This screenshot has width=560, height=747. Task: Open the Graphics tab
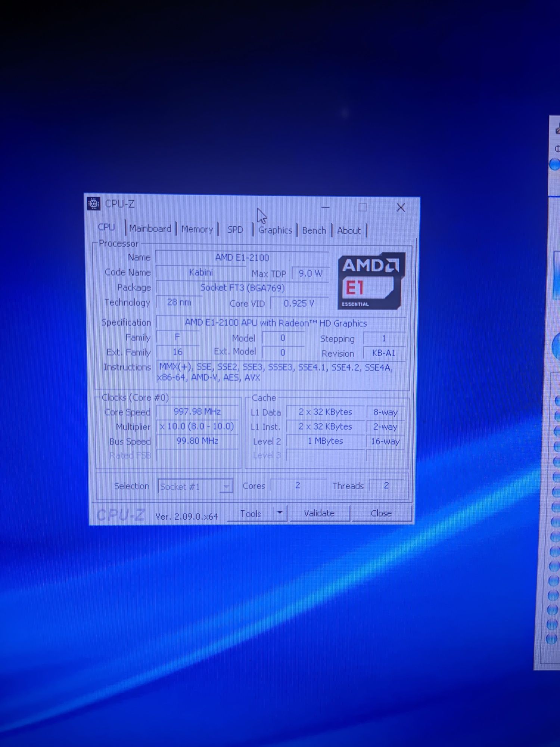275,230
